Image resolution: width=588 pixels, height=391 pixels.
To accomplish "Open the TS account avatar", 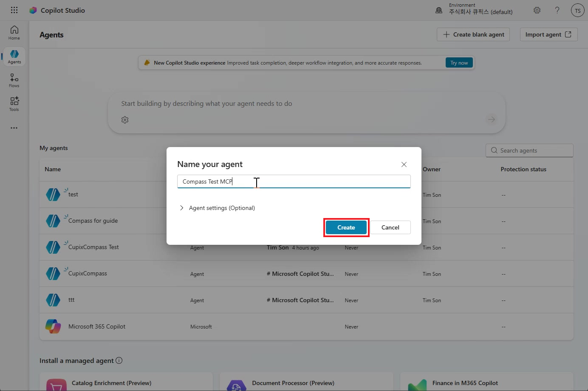I will [577, 11].
